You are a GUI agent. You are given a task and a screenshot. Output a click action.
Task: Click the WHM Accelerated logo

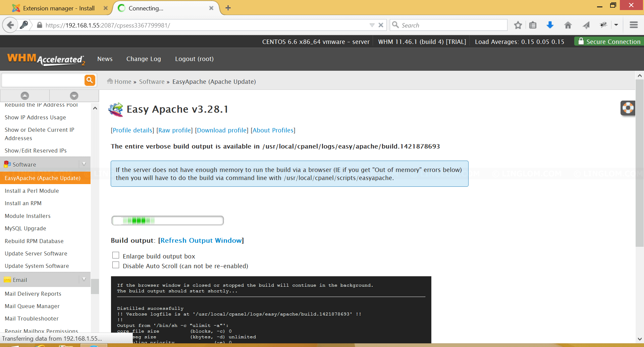46,59
